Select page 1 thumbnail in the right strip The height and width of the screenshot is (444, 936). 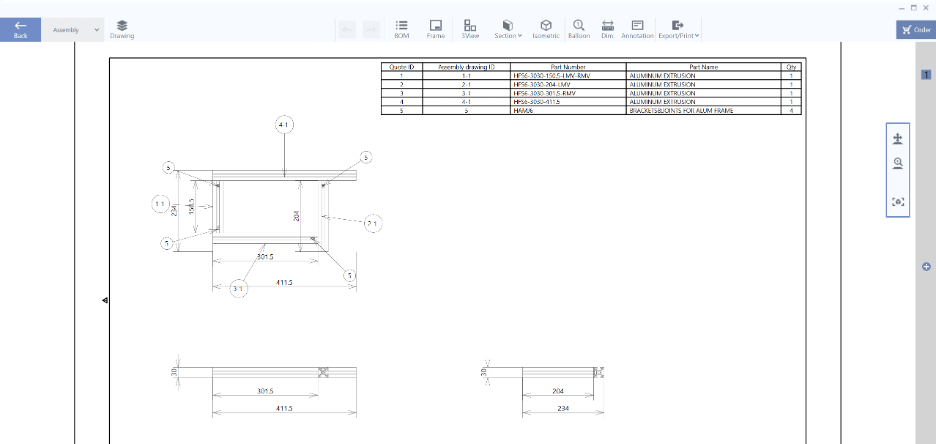click(x=926, y=75)
